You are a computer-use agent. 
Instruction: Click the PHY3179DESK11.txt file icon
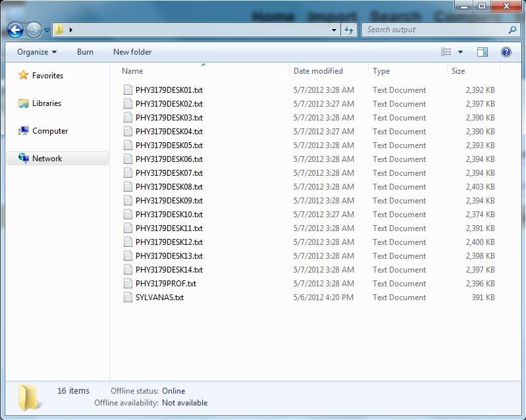click(x=128, y=228)
